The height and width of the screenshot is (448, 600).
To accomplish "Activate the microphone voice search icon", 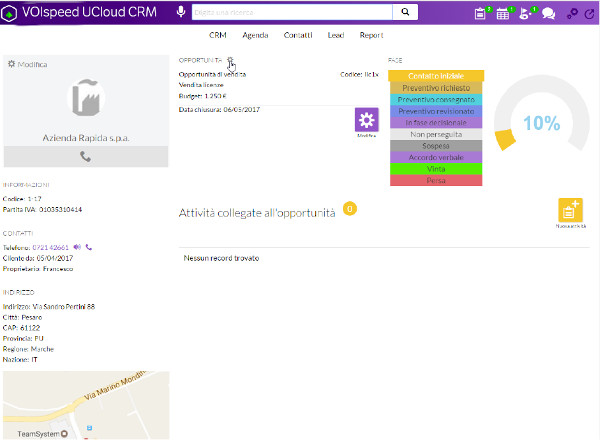I will 181,12.
